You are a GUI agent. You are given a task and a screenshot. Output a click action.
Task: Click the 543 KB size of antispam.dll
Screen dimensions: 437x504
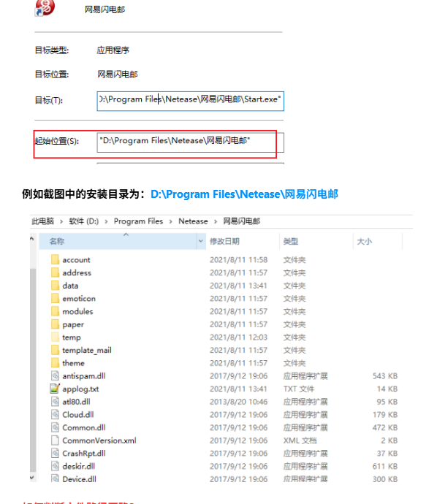[385, 375]
